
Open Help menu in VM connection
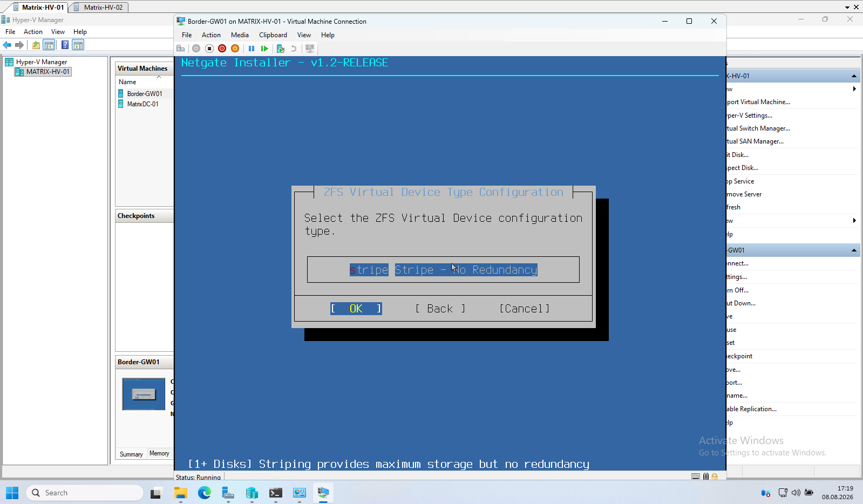(328, 35)
